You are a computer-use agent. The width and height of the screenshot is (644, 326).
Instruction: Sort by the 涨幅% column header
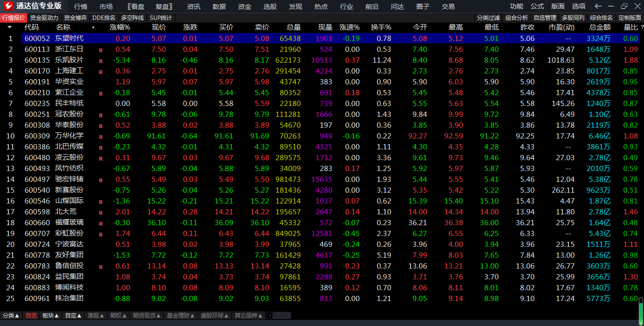(x=120, y=27)
